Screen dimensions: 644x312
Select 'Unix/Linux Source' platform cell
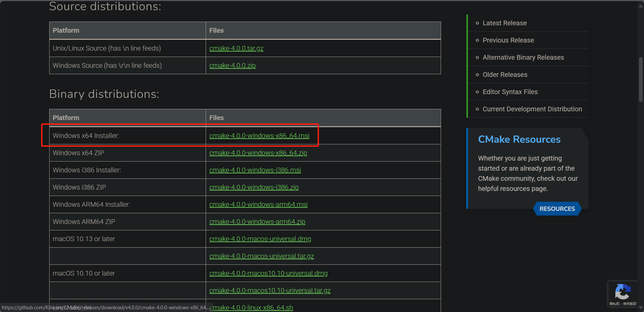[x=127, y=48]
